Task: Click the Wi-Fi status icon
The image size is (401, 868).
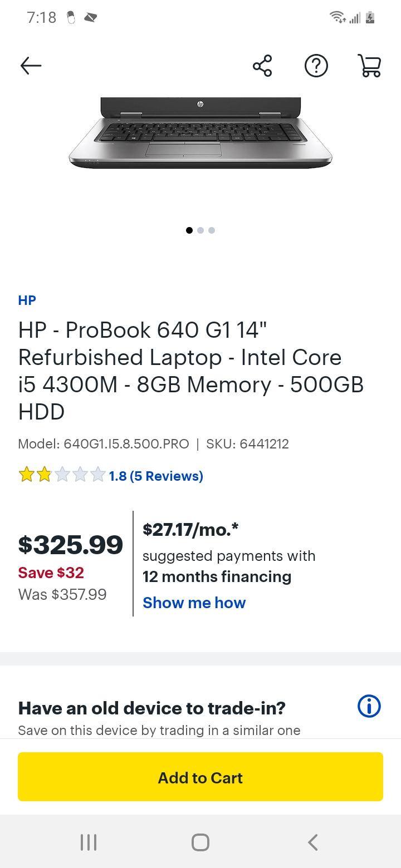Action: pyautogui.click(x=336, y=17)
